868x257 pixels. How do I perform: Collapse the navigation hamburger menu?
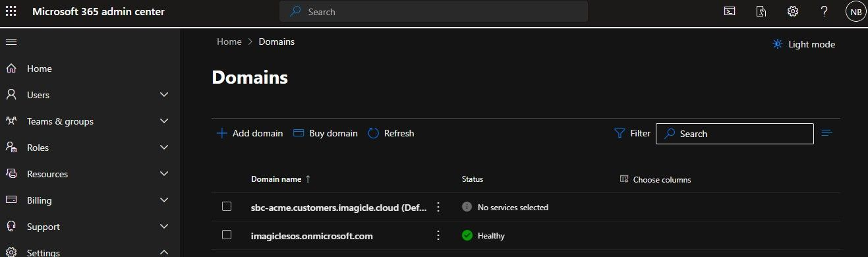click(11, 42)
